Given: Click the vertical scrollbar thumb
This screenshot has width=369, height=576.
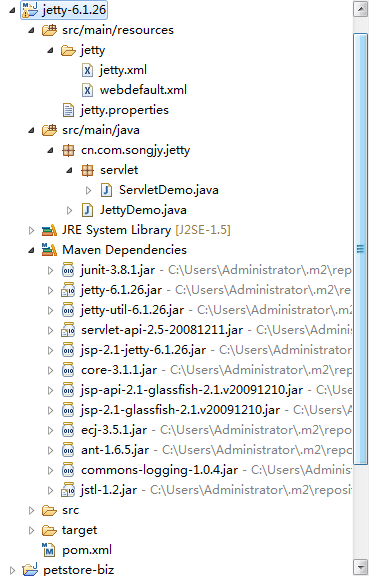Looking at the screenshot, I should 361,249.
